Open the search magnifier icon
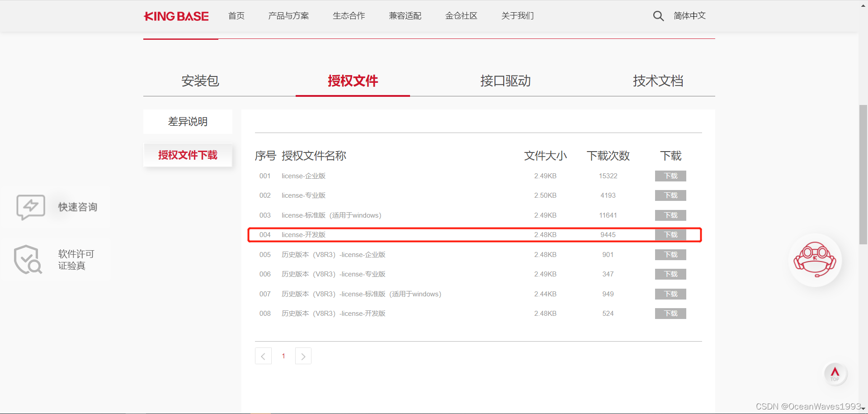This screenshot has width=868, height=414. [658, 16]
